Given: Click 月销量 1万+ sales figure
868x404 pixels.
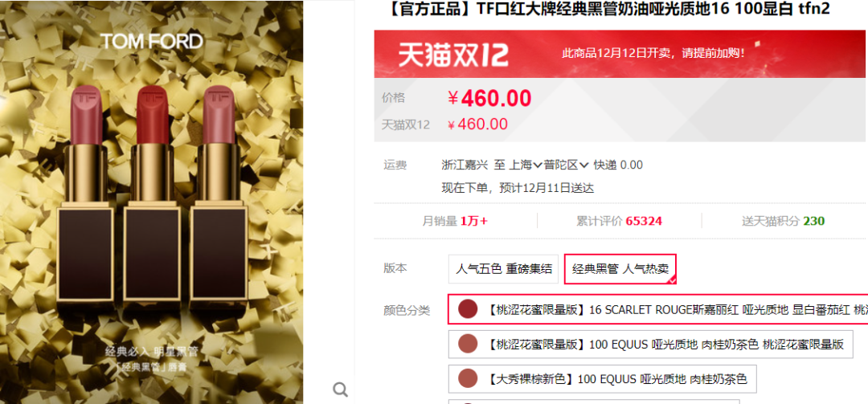Looking at the screenshot, I should (x=455, y=222).
